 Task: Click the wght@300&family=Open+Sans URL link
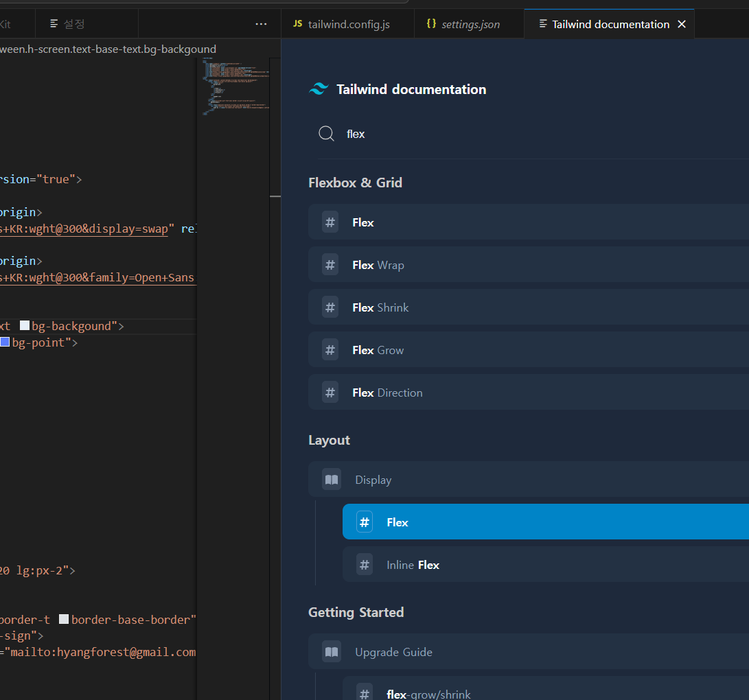[x=97, y=277]
